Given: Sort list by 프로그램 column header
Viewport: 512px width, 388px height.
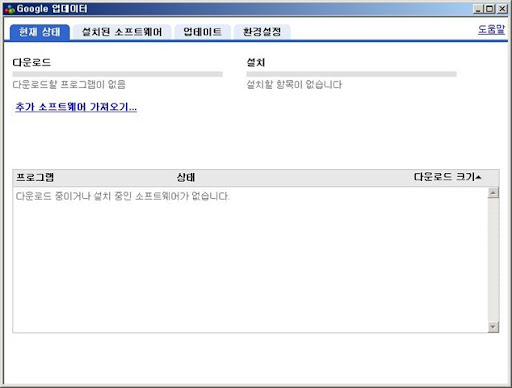Looking at the screenshot, I should 35,177.
